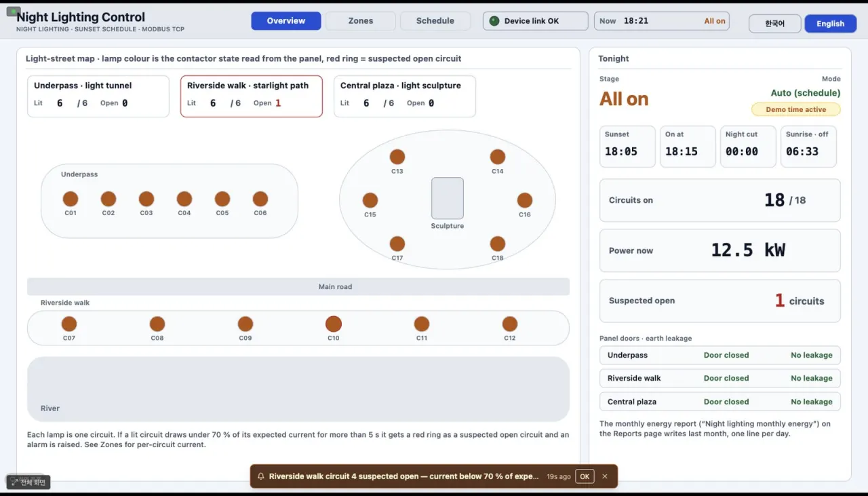Screen dimensions: 868x496
Task: Click the Central plaza panel door row
Action: tap(720, 402)
